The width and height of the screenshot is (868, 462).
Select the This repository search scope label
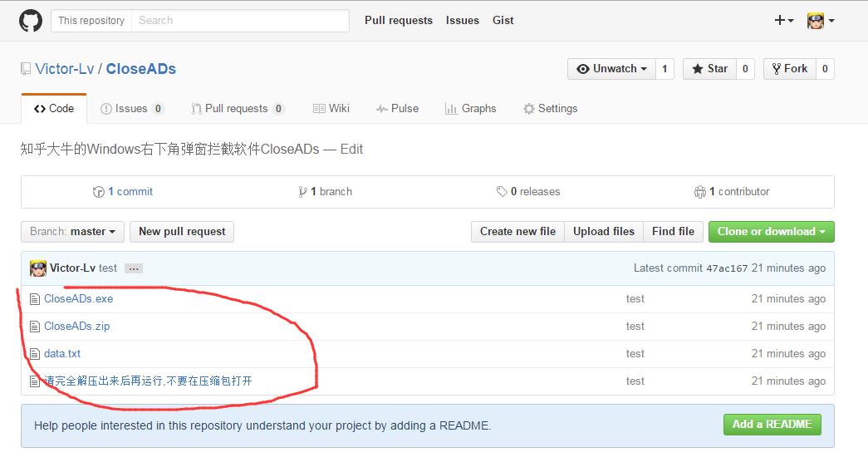coord(91,21)
